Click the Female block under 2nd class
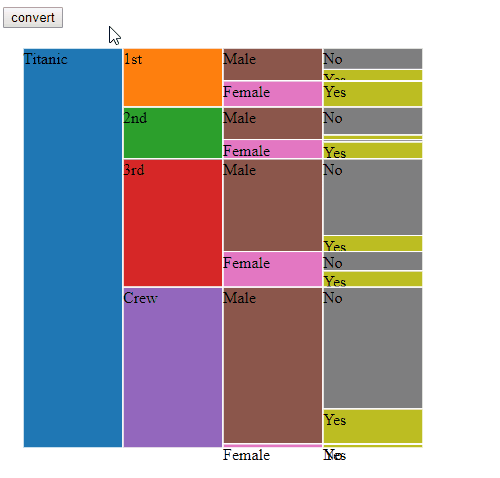Viewport: 500px width, 478px height. point(273,149)
